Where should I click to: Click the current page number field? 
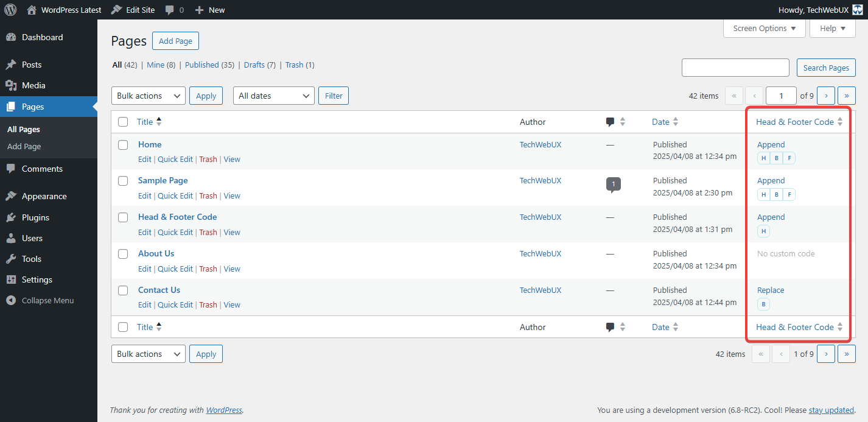pos(781,96)
